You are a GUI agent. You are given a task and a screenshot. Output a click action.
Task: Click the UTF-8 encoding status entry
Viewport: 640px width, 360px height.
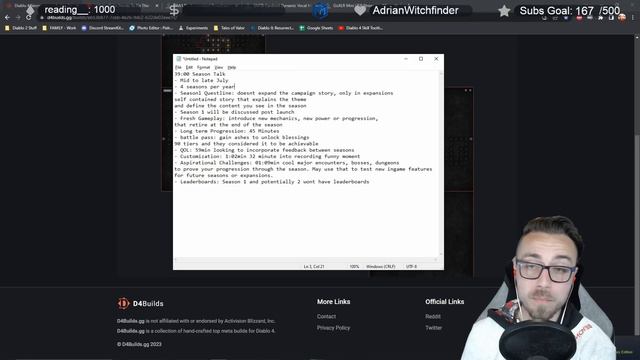tap(411, 267)
